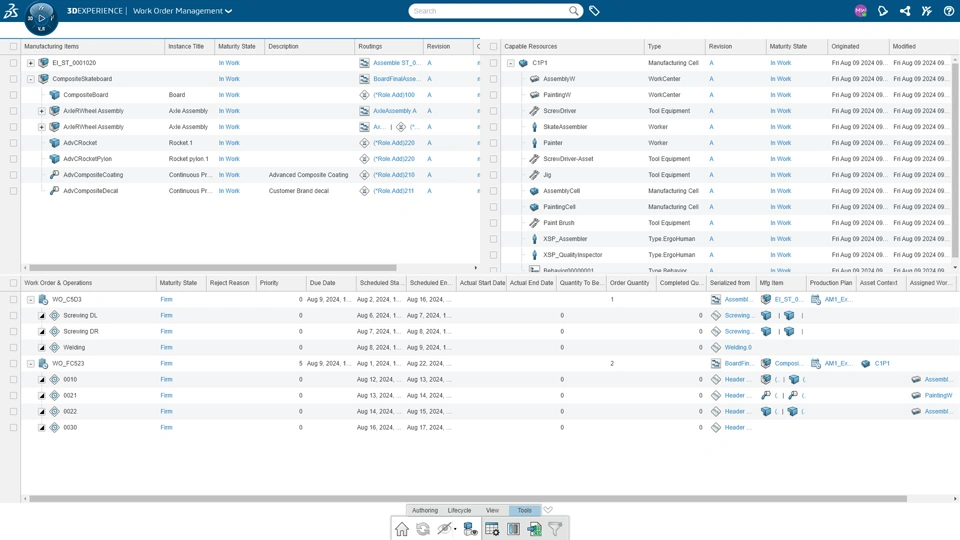The height and width of the screenshot is (540, 960).
Task: Open Firm state link for WO_C5D3
Action: tap(167, 299)
